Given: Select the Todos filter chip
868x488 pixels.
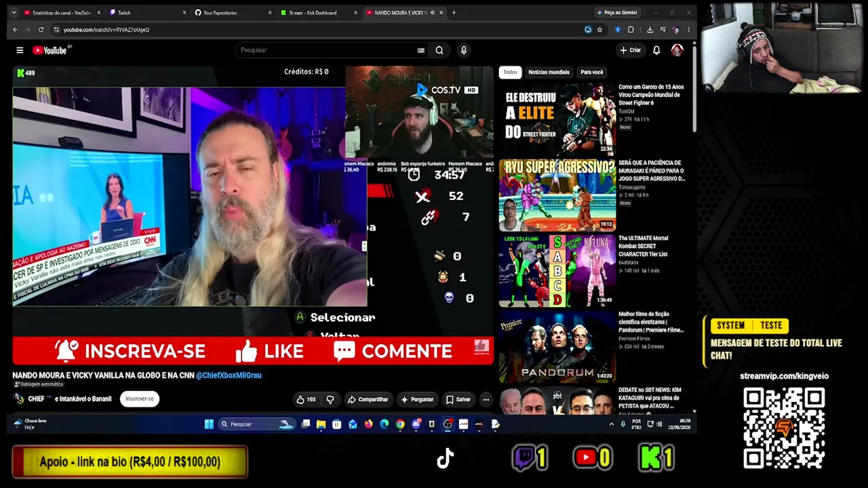Looking at the screenshot, I should [510, 73].
